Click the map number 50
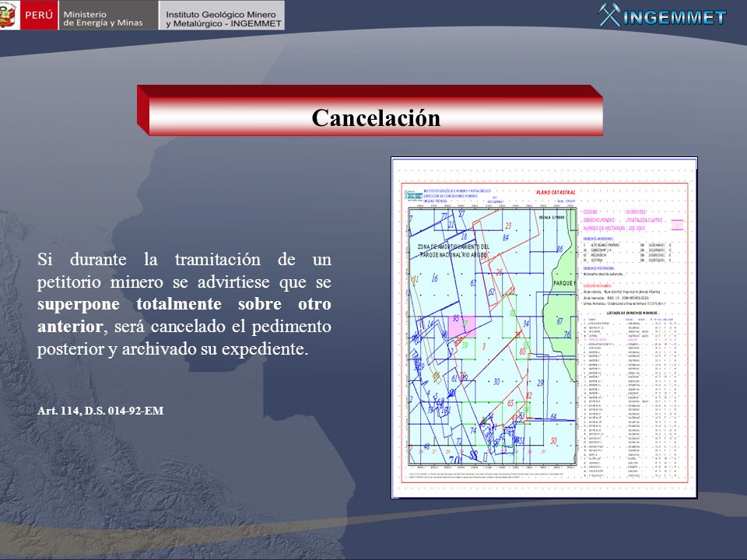This screenshot has height=560, width=747. [x=553, y=441]
